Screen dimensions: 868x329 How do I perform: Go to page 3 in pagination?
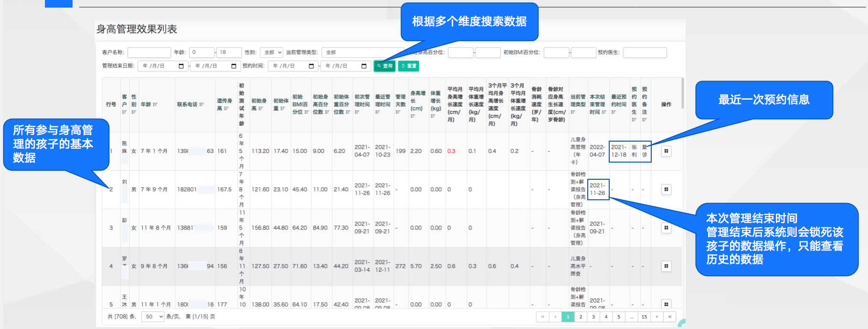[x=593, y=317]
